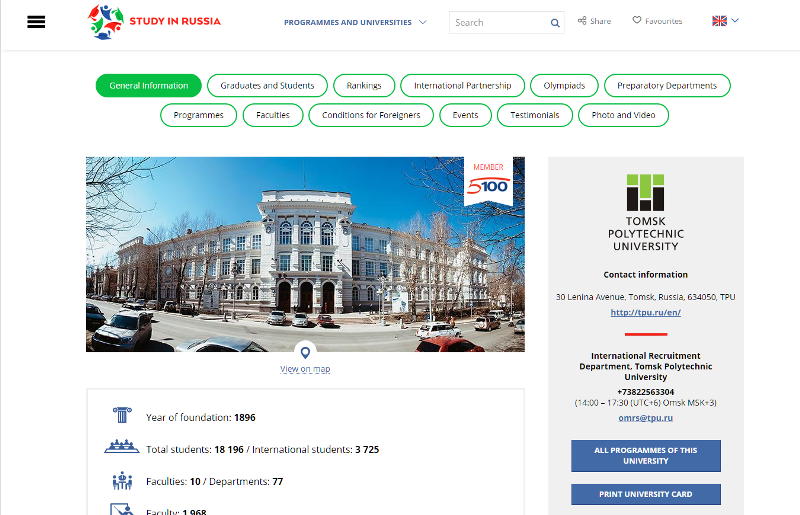Click the column icon by Year of foundation

click(x=122, y=415)
